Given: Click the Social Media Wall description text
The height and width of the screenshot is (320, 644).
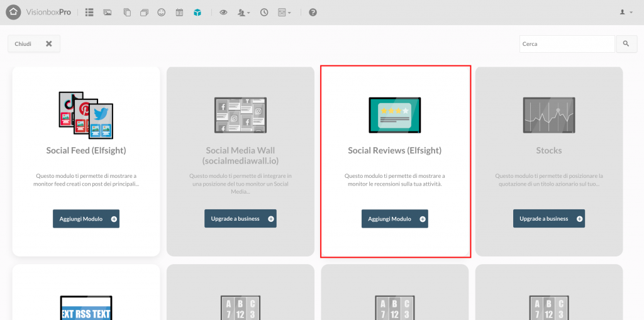Looking at the screenshot, I should [x=241, y=184].
